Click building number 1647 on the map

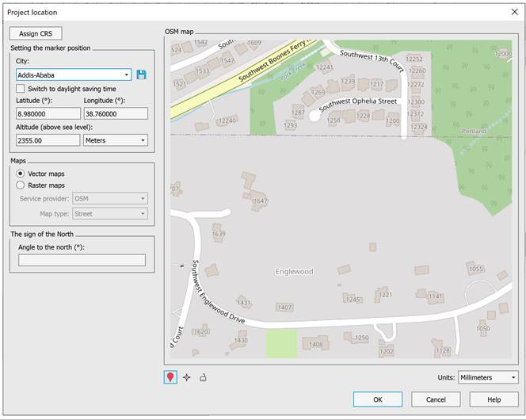click(261, 200)
